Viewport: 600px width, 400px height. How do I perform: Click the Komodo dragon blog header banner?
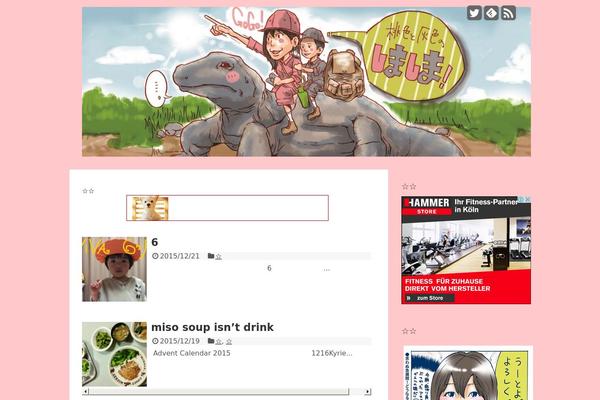[x=306, y=82]
